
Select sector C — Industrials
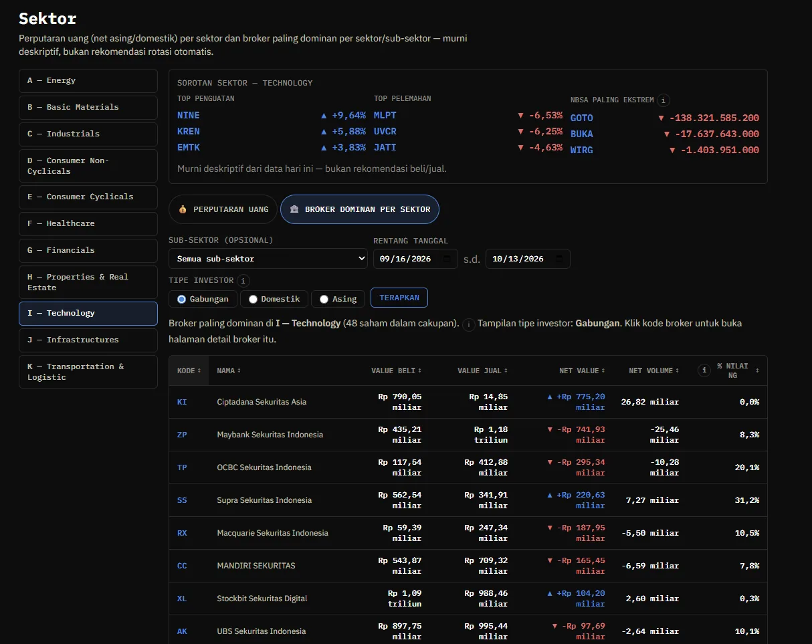pyautogui.click(x=88, y=134)
